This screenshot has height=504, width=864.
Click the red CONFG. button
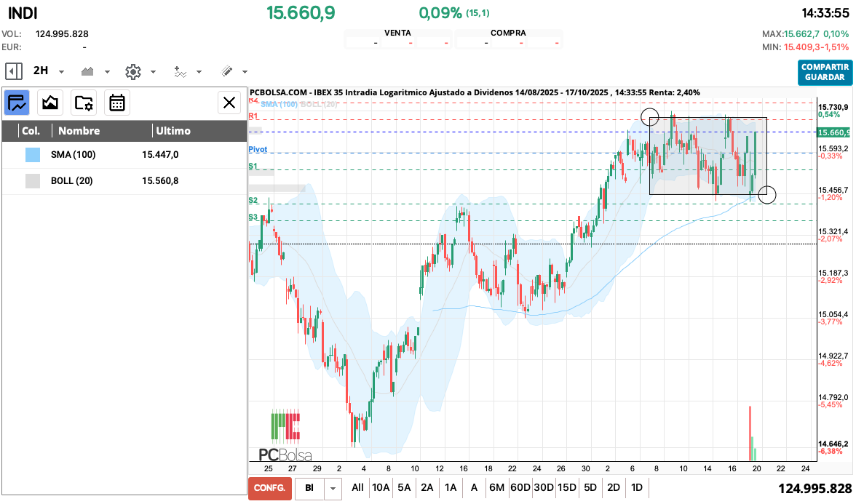pyautogui.click(x=269, y=488)
